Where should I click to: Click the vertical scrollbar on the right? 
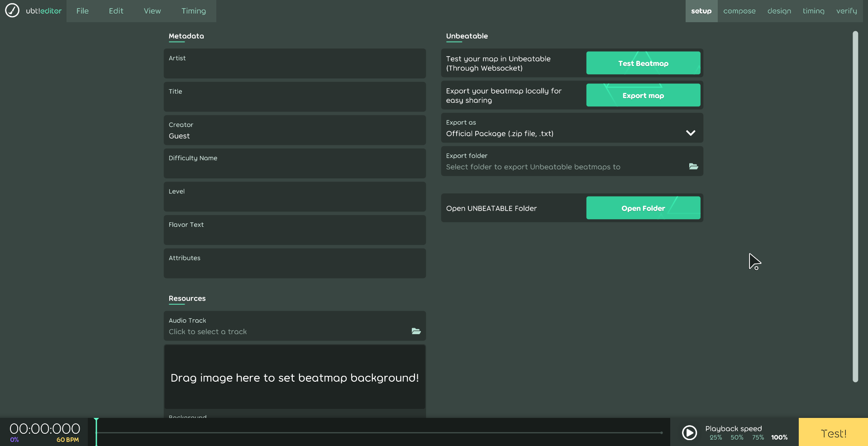(x=855, y=206)
